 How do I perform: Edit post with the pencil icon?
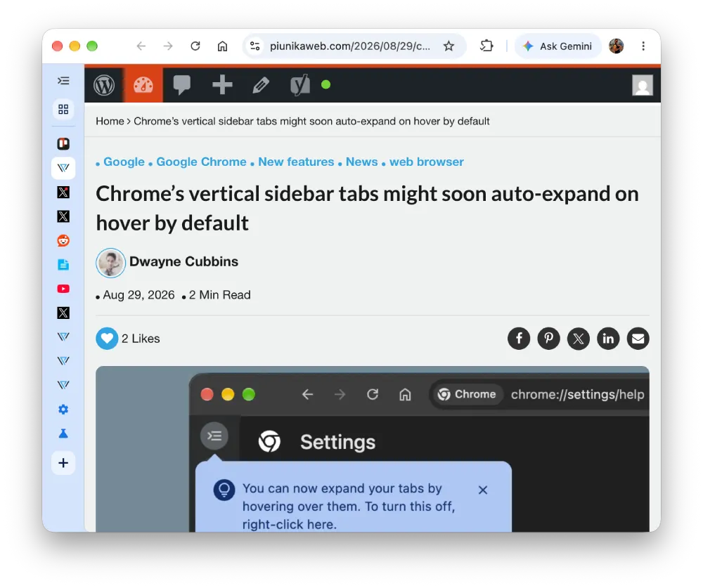point(261,85)
